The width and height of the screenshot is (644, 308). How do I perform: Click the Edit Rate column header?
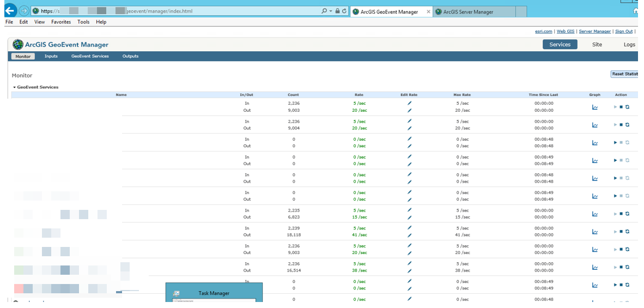(x=409, y=95)
